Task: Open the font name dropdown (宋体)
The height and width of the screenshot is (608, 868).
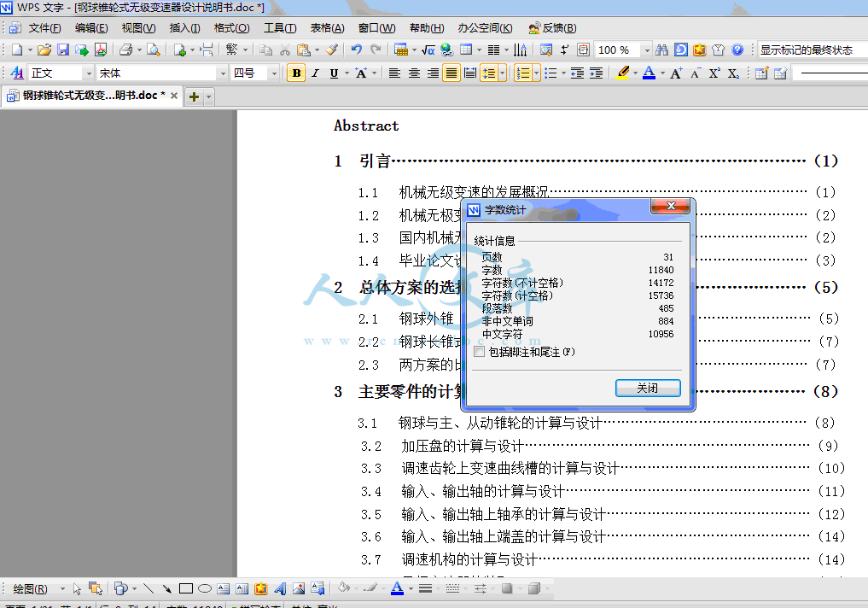Action: (223, 73)
